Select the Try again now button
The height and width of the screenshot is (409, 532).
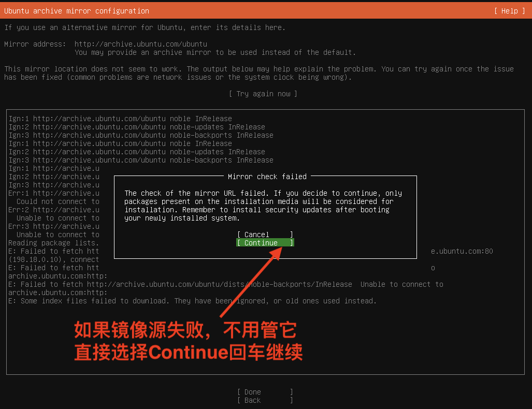[x=263, y=94]
